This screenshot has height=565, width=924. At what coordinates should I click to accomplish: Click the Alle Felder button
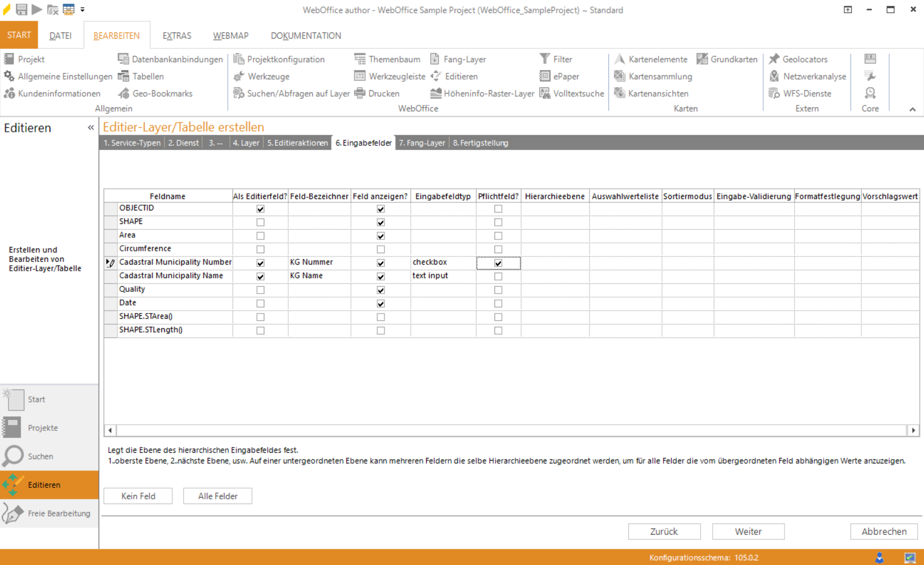click(217, 495)
